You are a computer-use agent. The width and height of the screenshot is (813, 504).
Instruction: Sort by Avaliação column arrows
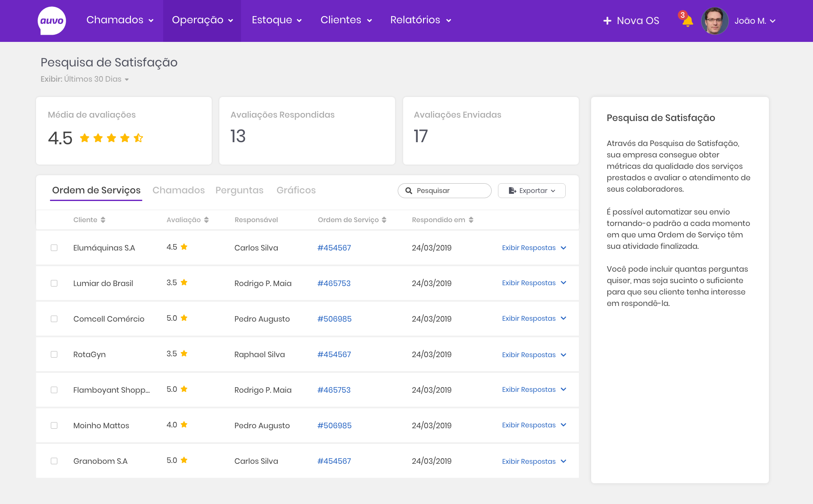(x=206, y=220)
